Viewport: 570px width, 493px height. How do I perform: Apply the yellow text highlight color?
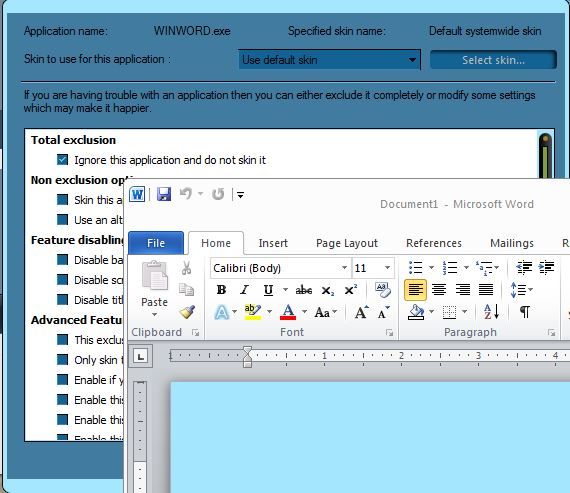(x=253, y=312)
